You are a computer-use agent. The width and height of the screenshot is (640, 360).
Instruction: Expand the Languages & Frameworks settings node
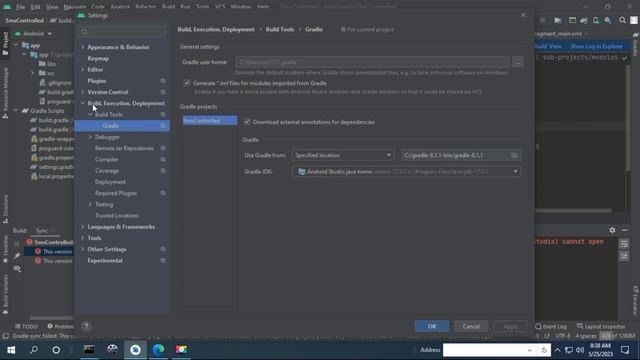(x=83, y=227)
